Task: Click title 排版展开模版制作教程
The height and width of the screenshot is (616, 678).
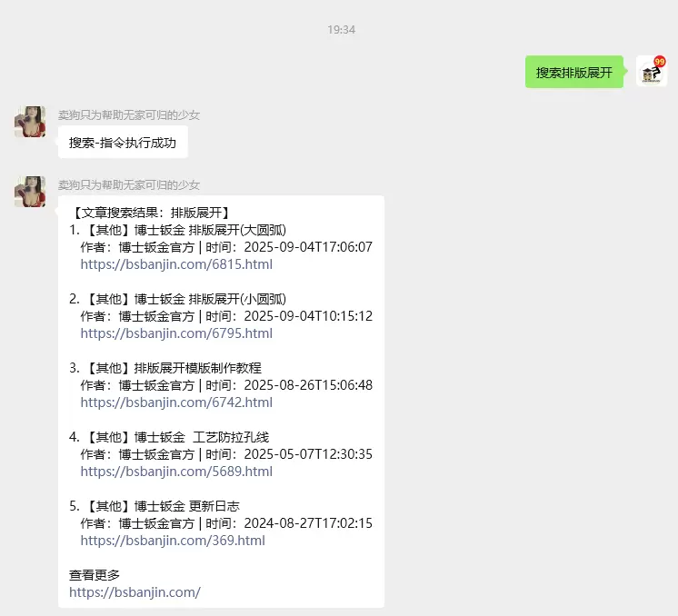Action: click(x=197, y=368)
